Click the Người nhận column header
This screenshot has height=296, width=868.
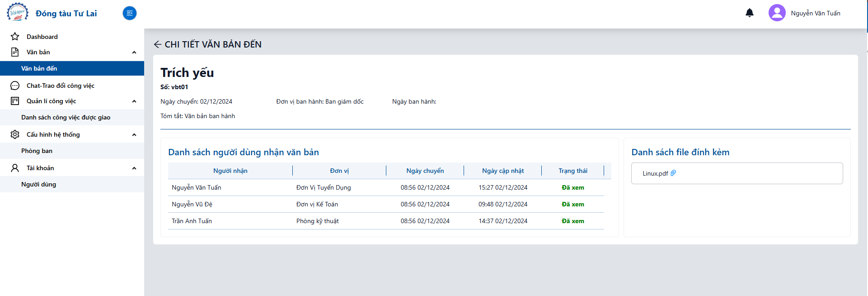[230, 171]
